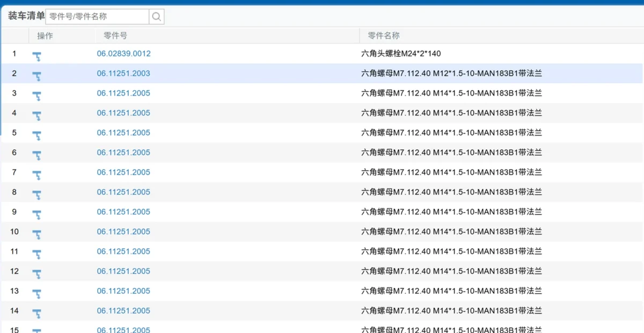Open the part number link in row 3
This screenshot has width=644, height=333.
(123, 93)
